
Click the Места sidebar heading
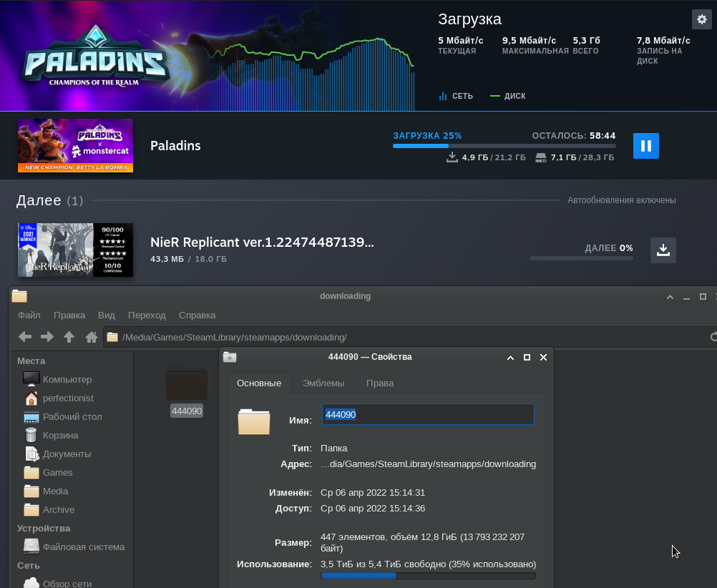coord(31,361)
